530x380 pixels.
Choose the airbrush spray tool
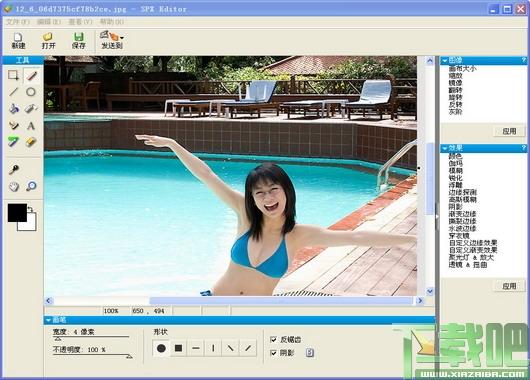pyautogui.click(x=31, y=109)
